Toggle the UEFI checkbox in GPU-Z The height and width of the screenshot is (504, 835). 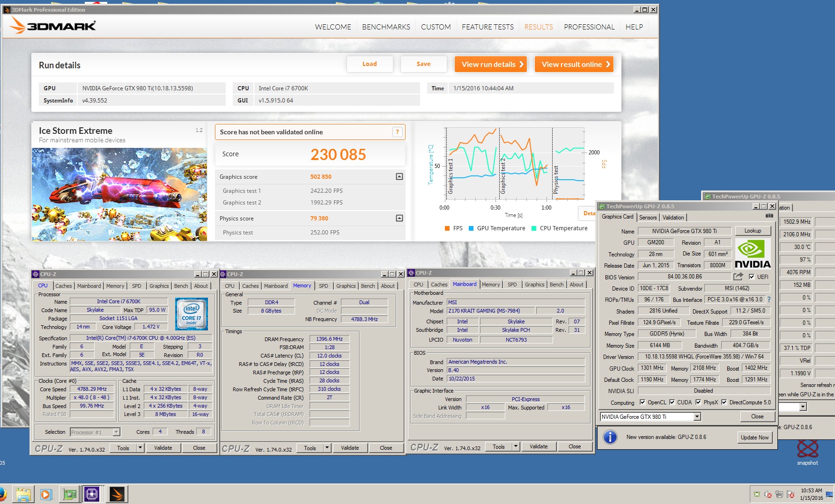coord(752,277)
